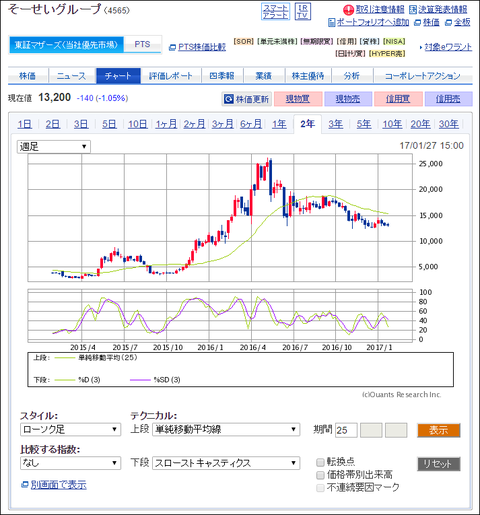The height and width of the screenshot is (515, 480).
Task: Select the 東証マザーズ market tab
Action: [66, 45]
